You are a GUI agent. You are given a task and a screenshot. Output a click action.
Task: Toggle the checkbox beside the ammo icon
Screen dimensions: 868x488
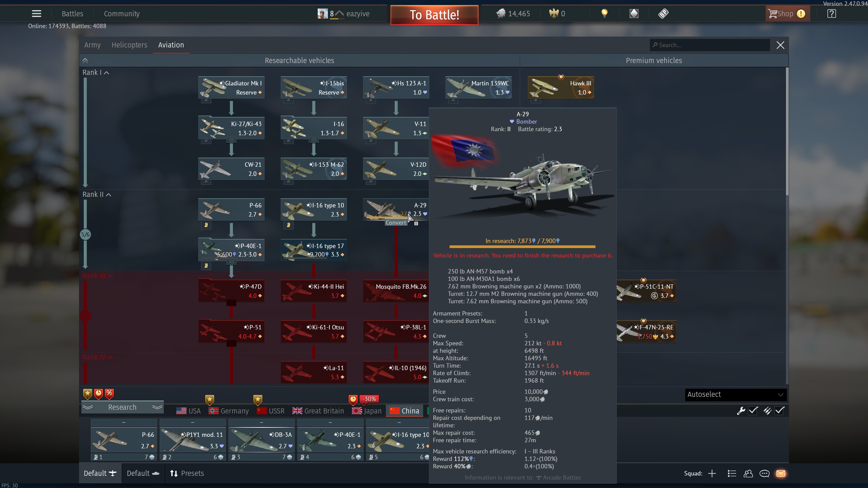780,411
